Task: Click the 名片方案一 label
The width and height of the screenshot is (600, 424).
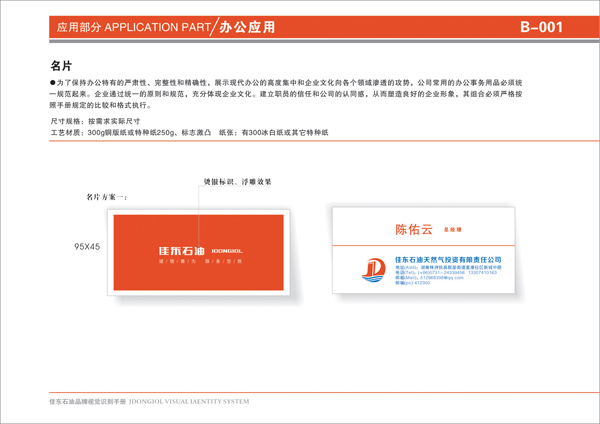Action: tap(107, 197)
